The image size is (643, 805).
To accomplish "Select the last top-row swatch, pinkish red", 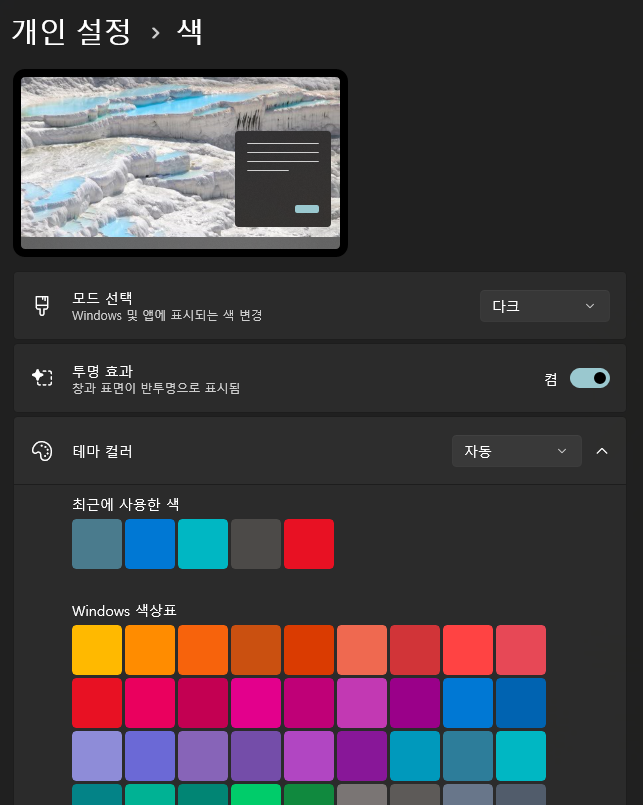I will pos(521,650).
